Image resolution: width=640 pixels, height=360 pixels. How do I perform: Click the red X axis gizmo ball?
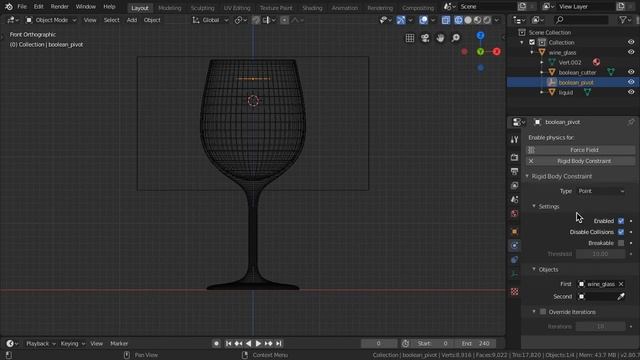click(496, 52)
